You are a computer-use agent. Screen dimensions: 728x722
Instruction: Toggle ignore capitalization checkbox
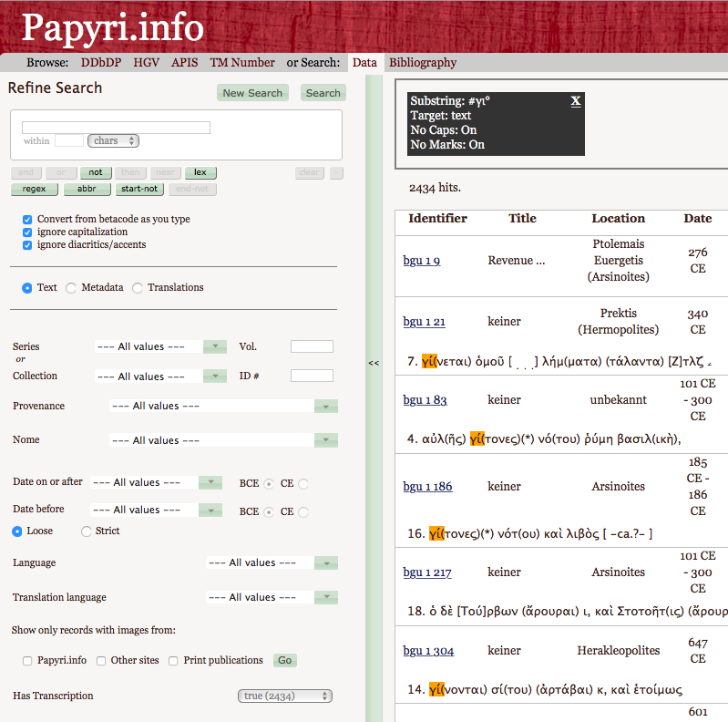(x=27, y=232)
